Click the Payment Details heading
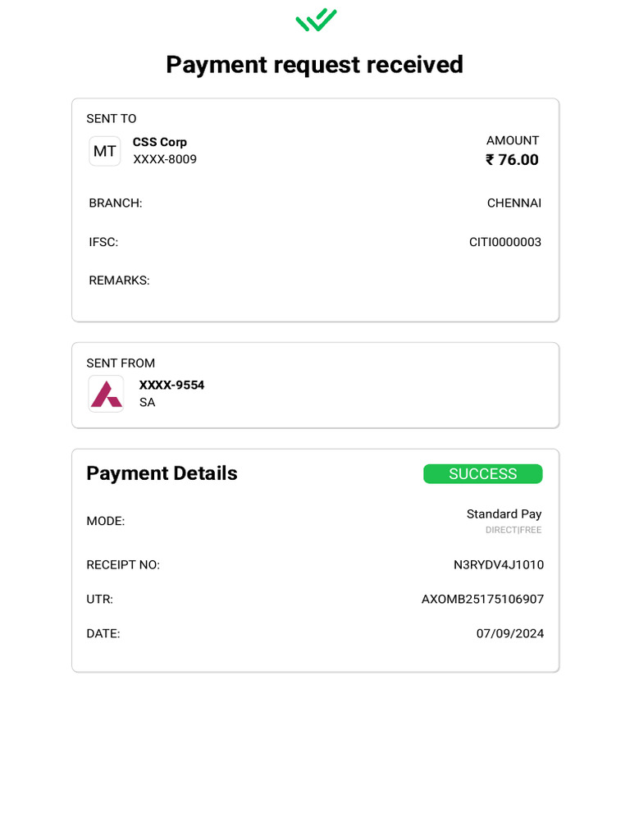This screenshot has height=840, width=630. 162,473
